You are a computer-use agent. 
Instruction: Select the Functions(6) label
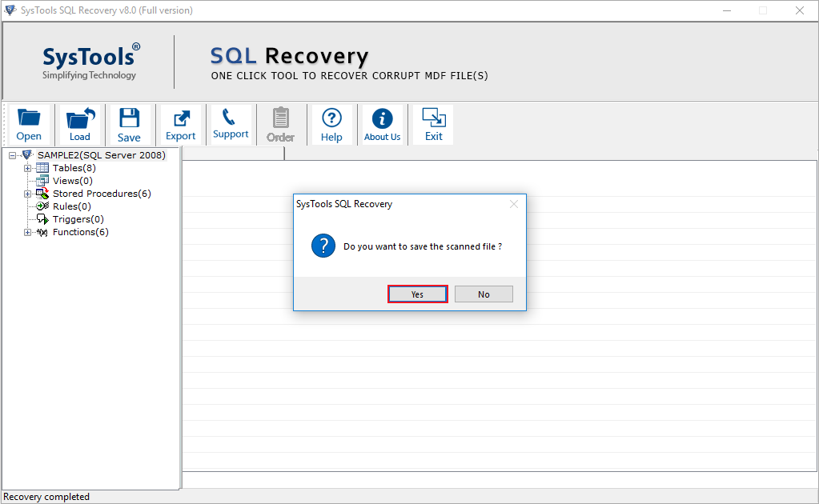80,232
